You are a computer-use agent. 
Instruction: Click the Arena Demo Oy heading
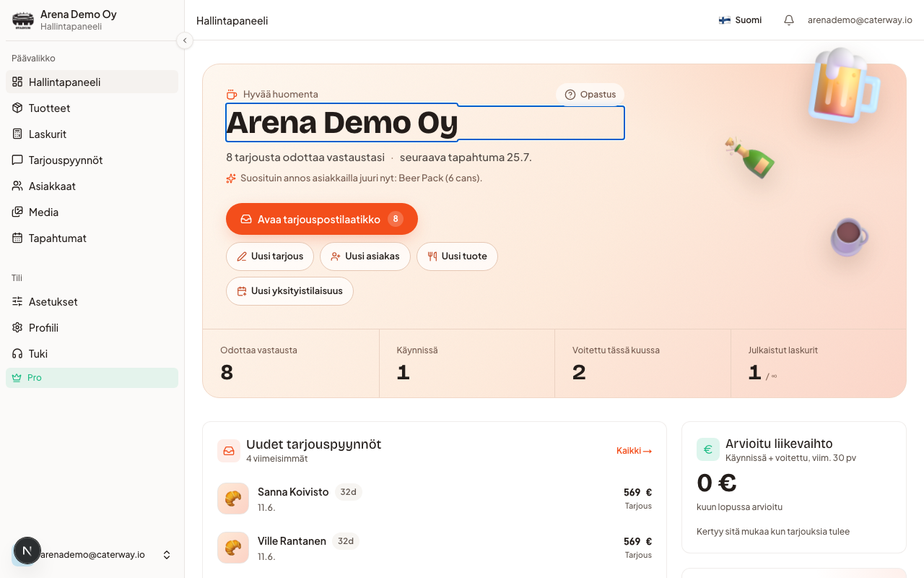(x=342, y=122)
